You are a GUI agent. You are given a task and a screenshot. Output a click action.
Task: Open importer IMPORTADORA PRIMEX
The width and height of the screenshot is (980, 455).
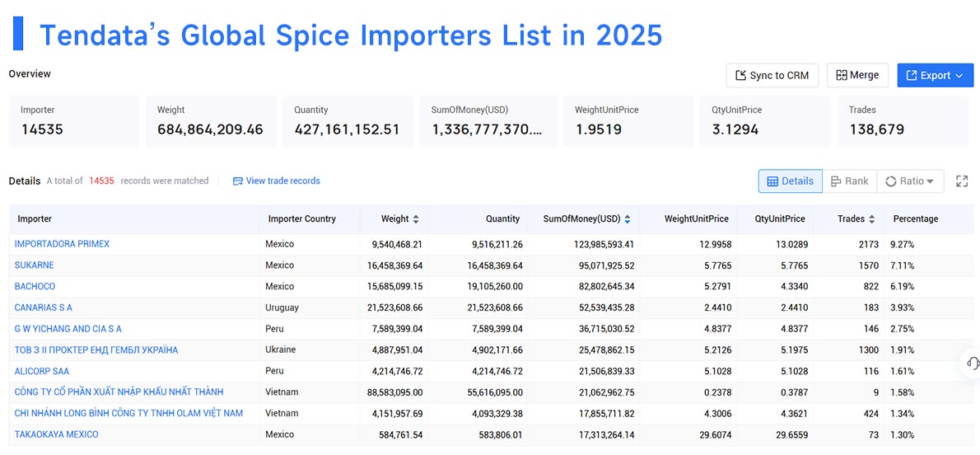62,244
